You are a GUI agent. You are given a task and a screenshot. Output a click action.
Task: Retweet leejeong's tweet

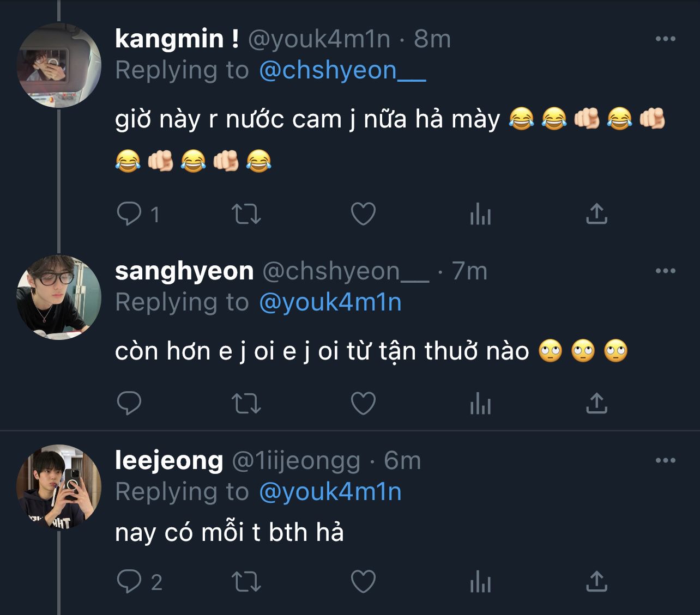[246, 582]
